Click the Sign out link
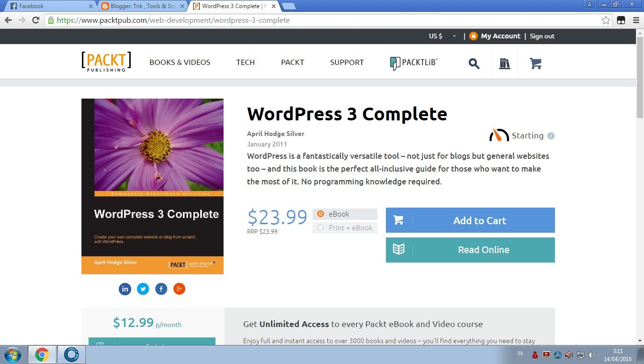Screen dimensions: 644x364 pos(542,36)
